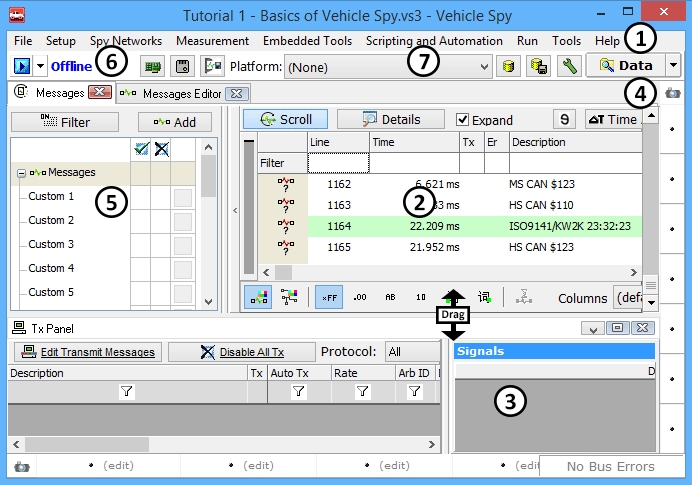Click the Description column filter funnel in Tx Panel
692x485 pixels.
127,393
